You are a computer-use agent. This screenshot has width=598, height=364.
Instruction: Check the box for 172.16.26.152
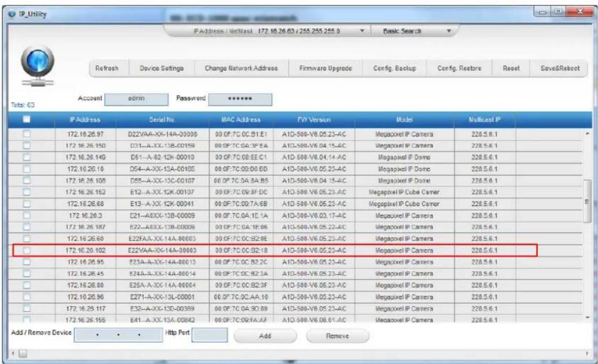click(x=27, y=192)
